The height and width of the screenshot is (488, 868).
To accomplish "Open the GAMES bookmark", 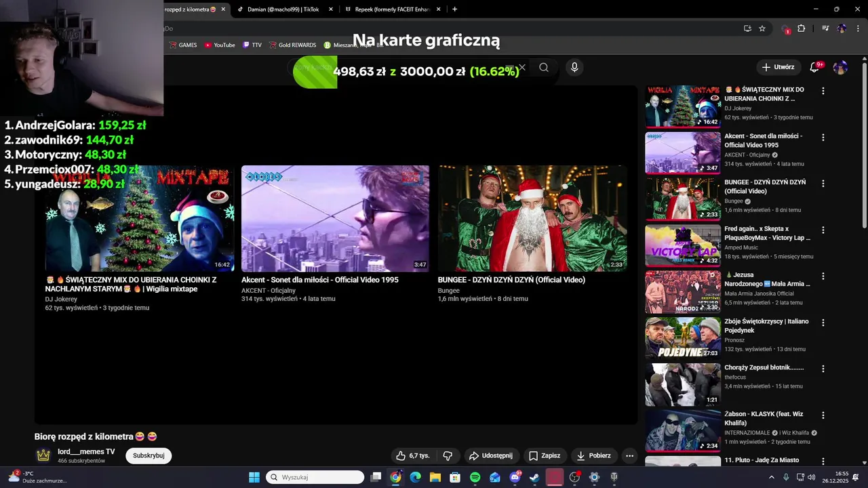I will 183,45.
